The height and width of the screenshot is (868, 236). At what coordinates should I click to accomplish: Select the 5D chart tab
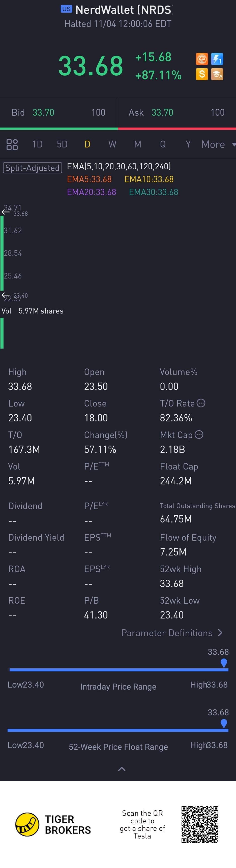point(62,145)
